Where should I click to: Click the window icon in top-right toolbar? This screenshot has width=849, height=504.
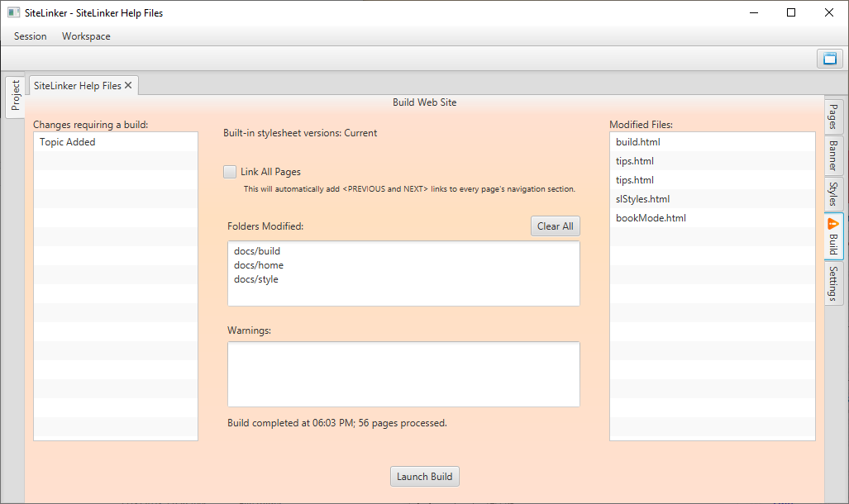click(x=828, y=59)
